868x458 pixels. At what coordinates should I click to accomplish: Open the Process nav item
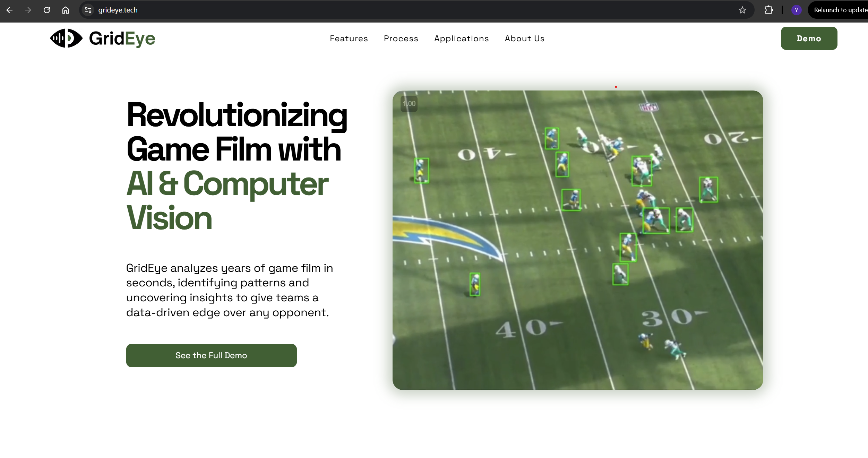tap(401, 38)
